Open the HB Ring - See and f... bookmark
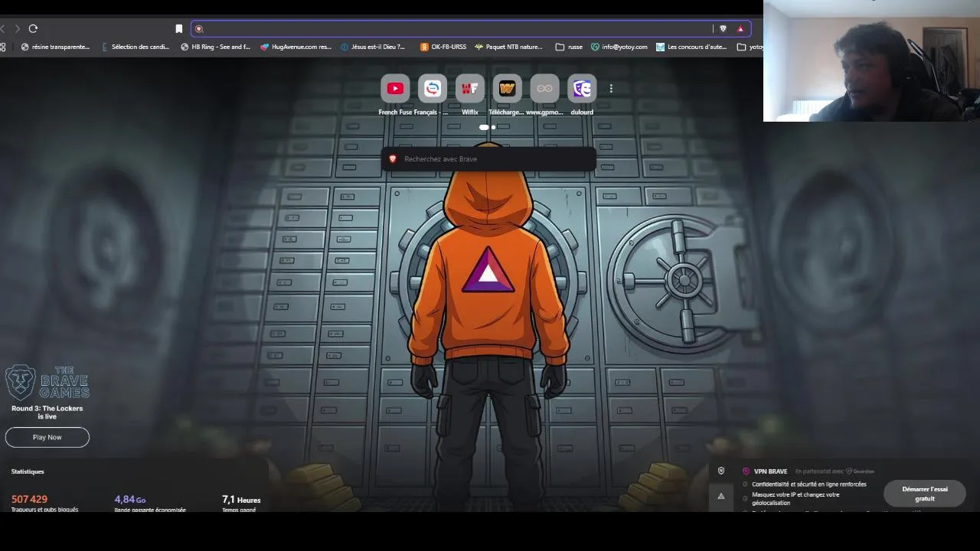Screen dimensions: 980x551 click(215, 47)
